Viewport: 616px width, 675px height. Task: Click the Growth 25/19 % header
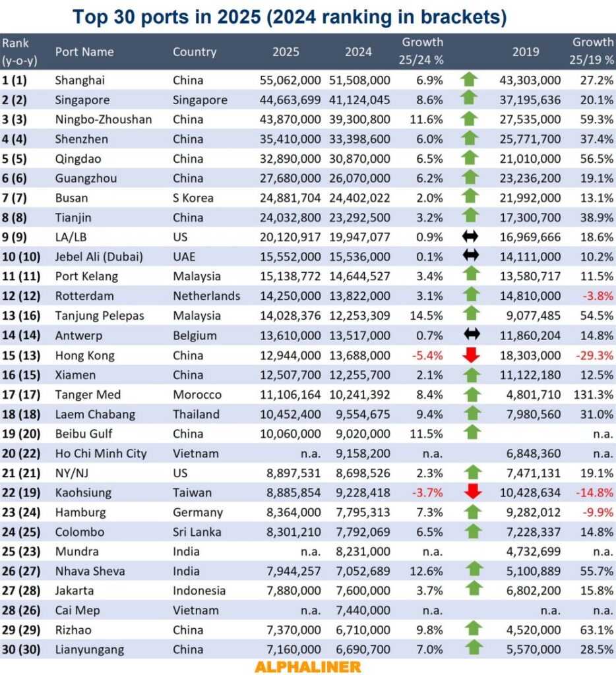click(593, 51)
